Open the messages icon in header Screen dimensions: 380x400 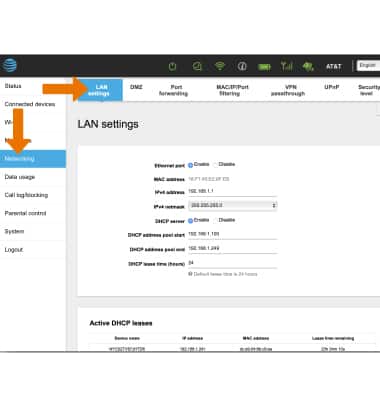tap(197, 66)
